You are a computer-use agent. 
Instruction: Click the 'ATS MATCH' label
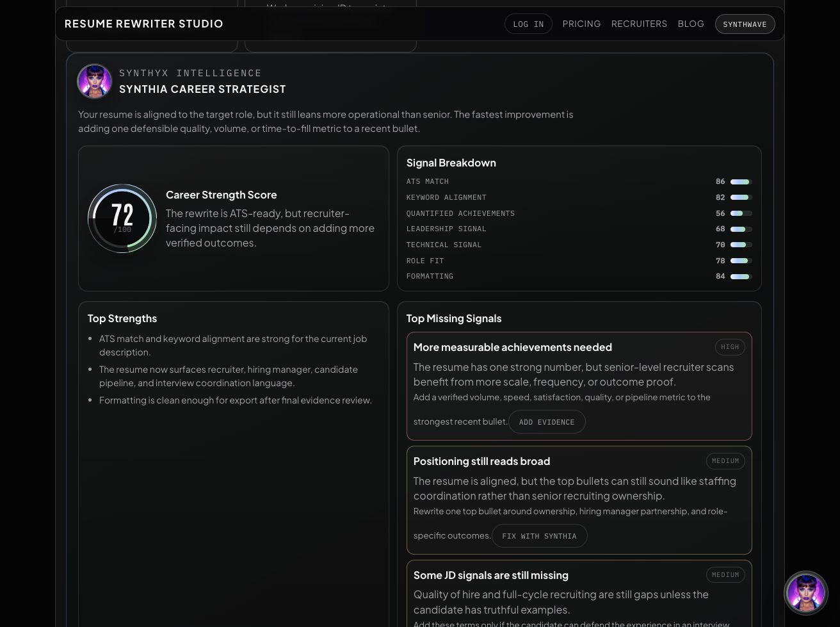(x=428, y=182)
